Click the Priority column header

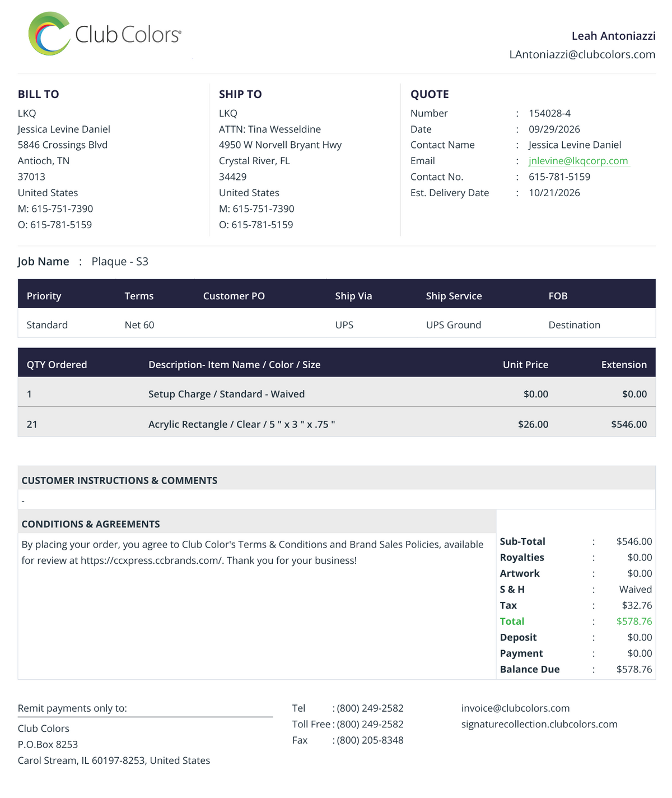44,296
